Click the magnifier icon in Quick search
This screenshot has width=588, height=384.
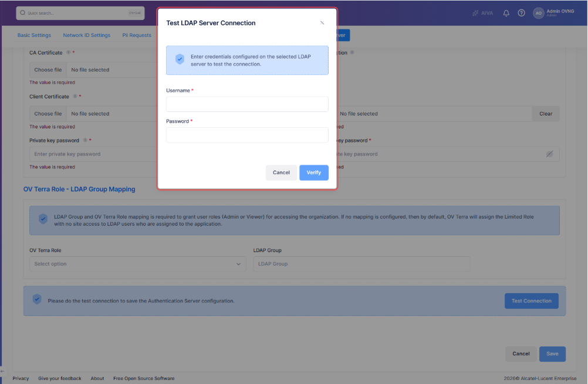[x=22, y=13]
